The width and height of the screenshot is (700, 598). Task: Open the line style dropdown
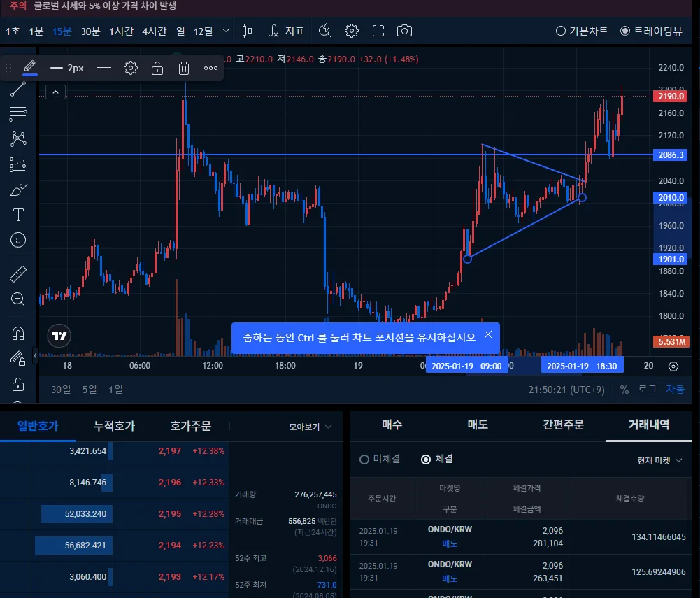(x=103, y=68)
